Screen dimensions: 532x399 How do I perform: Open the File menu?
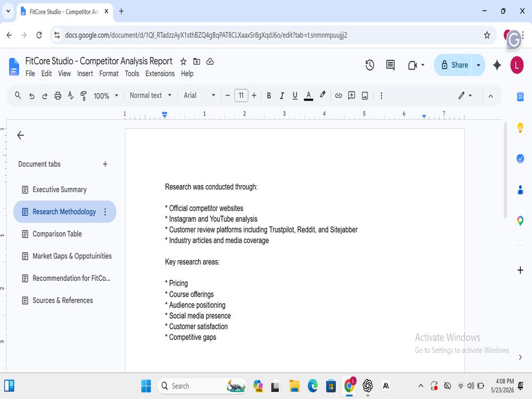(30, 73)
